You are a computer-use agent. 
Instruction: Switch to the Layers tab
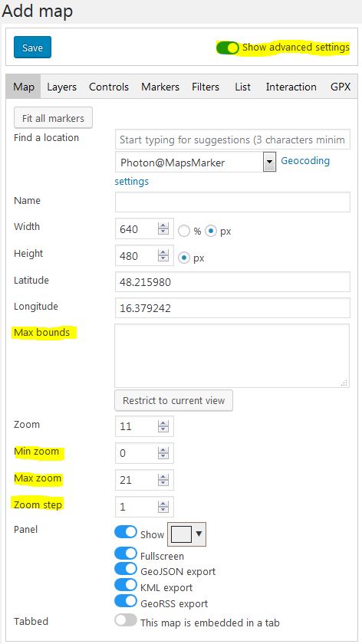click(x=61, y=87)
